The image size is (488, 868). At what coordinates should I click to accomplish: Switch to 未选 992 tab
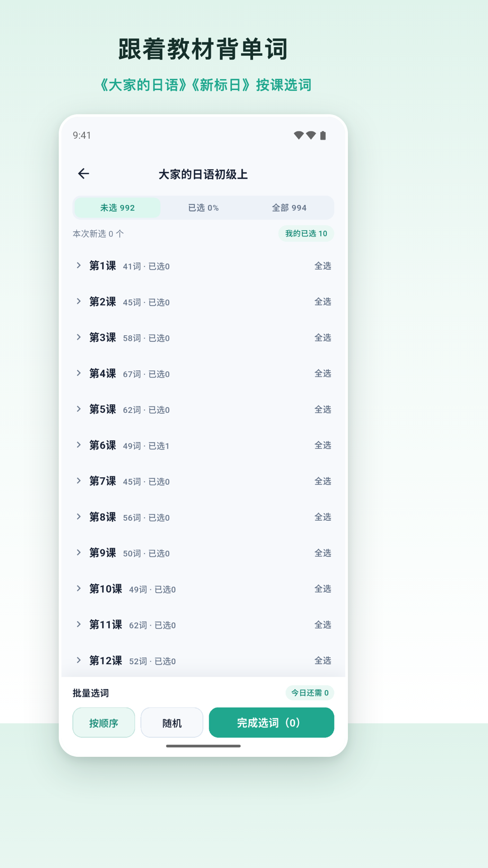(117, 208)
